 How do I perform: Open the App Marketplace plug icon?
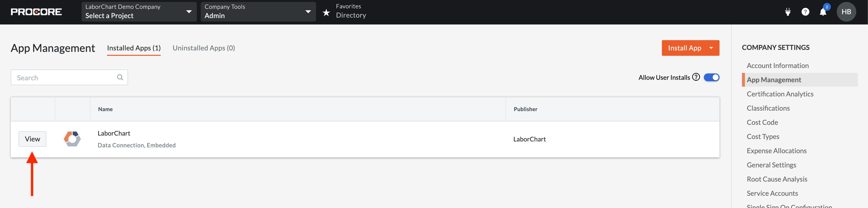click(x=787, y=12)
